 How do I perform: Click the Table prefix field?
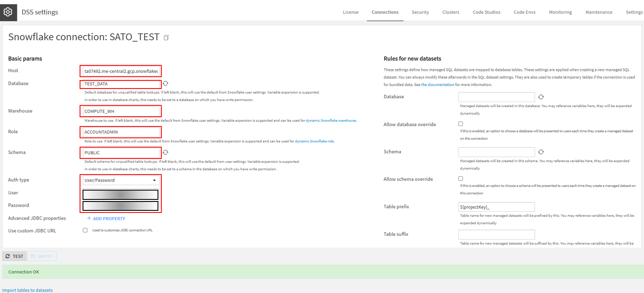point(497,207)
